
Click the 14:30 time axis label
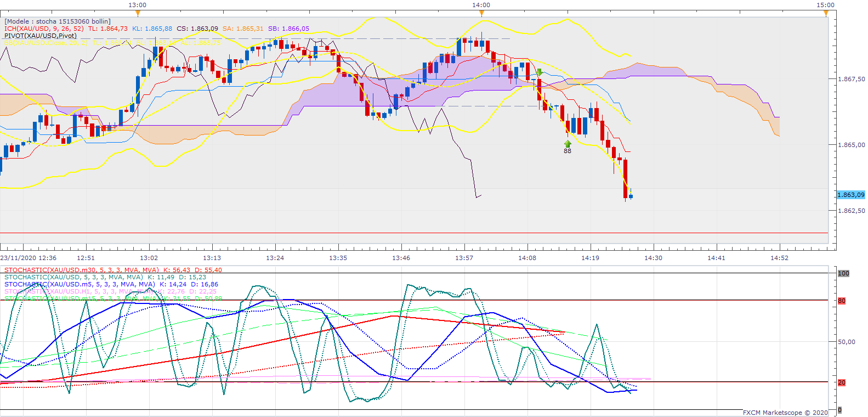(x=653, y=258)
